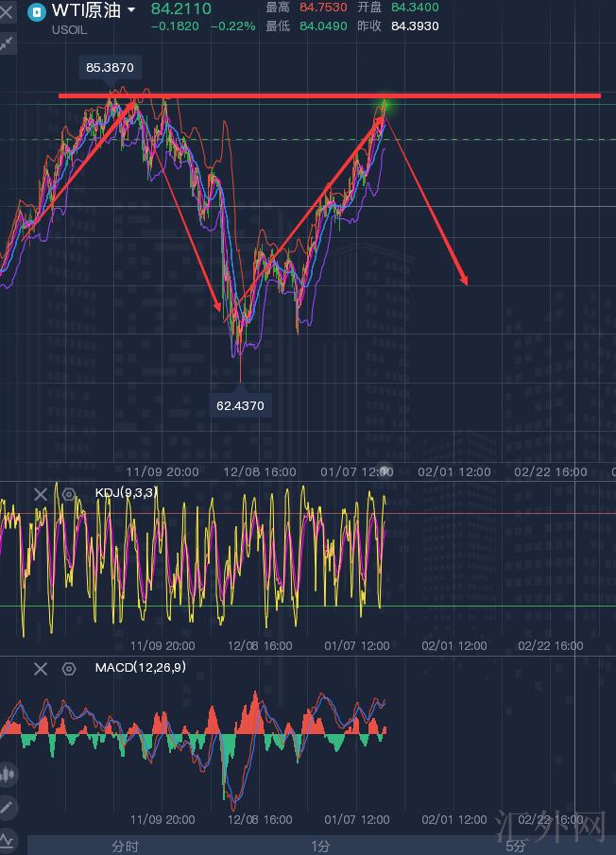Collapse chart using the shrink arrows icon
This screenshot has height=855, width=616.
click(x=8, y=43)
